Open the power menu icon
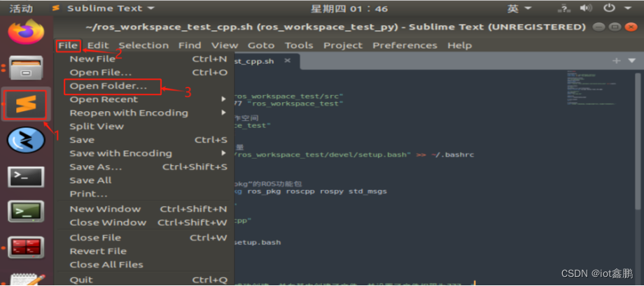 [x=609, y=8]
